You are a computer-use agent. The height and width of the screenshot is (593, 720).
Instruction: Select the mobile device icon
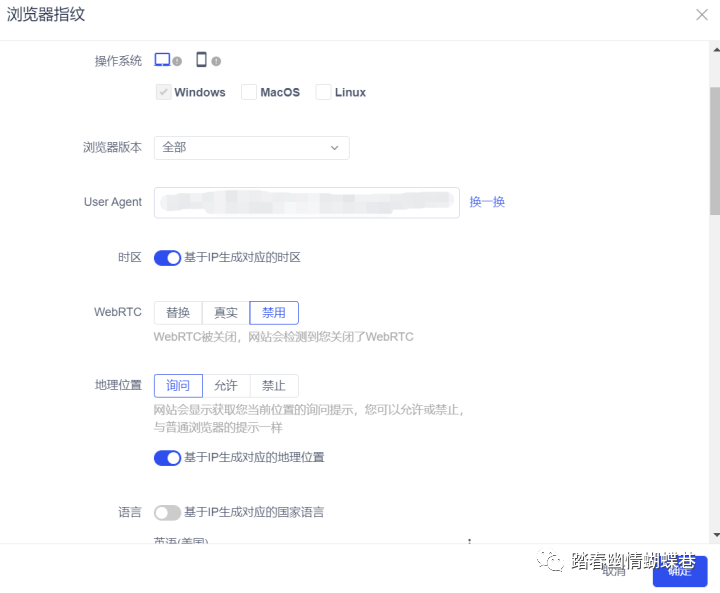point(201,60)
